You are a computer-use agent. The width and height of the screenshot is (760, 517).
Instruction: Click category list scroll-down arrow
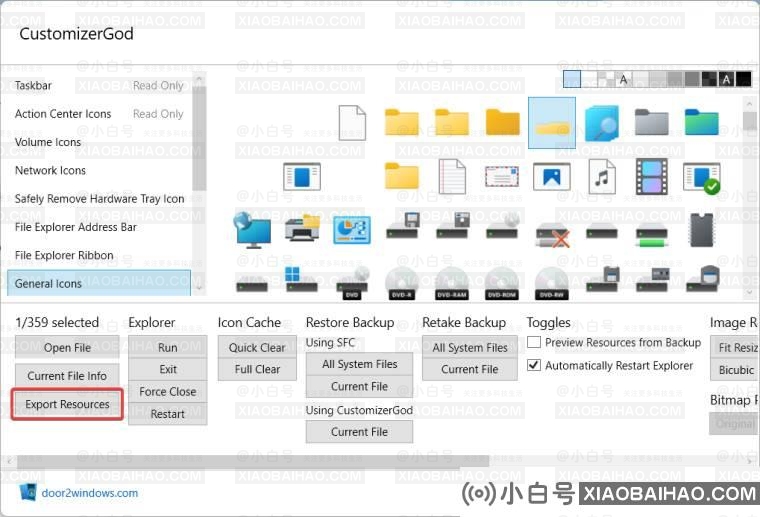click(199, 288)
